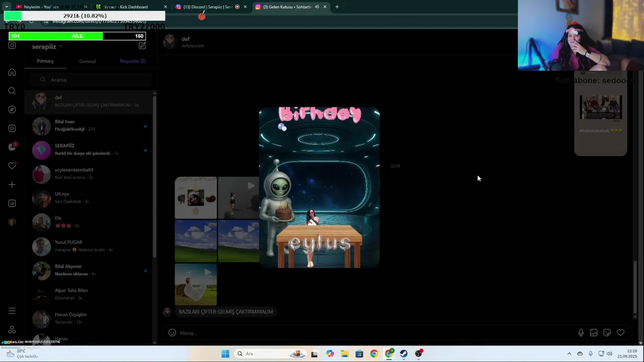Mute the Gelen Kutusu tab audio icon

[x=317, y=7]
